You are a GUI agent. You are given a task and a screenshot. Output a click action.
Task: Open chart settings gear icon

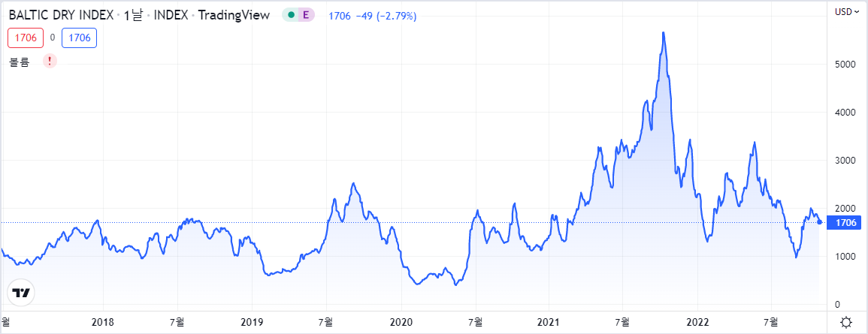point(846,322)
